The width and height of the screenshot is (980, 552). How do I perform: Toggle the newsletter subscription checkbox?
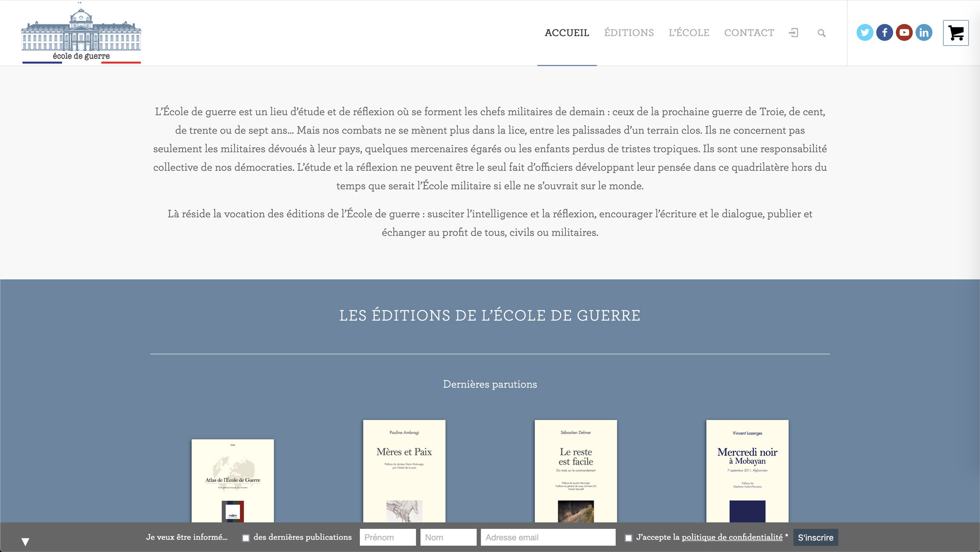pyautogui.click(x=246, y=537)
